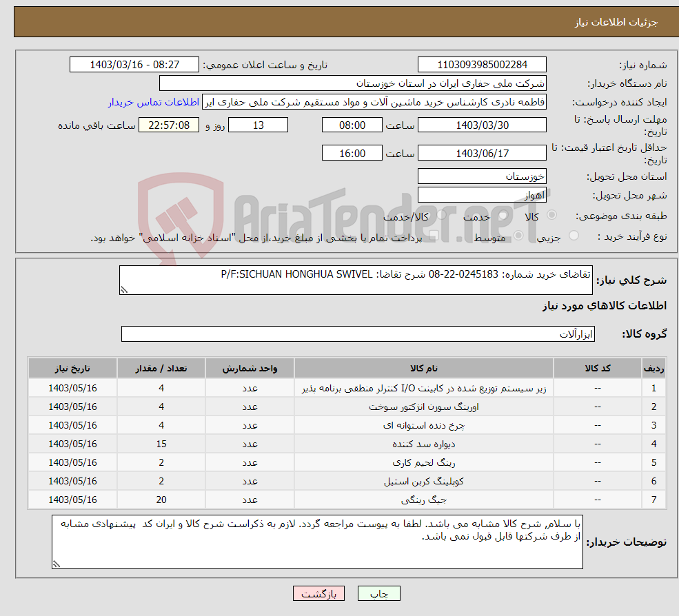
Task: Click the remaining time 22:57:08 field
Action: click(169, 125)
